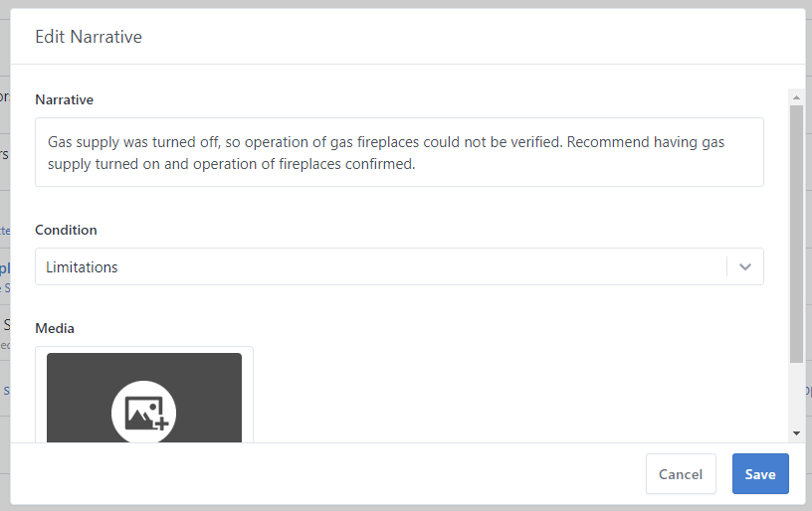Click the Condition field label

[66, 230]
